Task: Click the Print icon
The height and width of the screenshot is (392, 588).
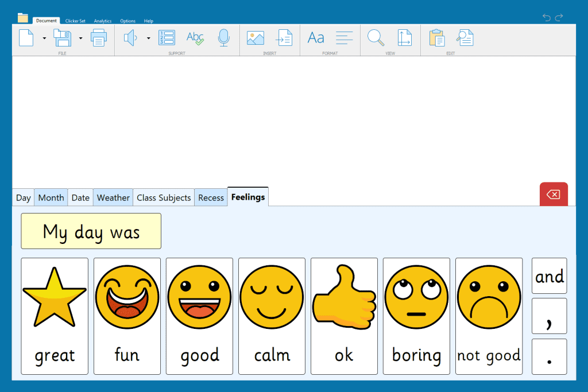Action: (99, 38)
